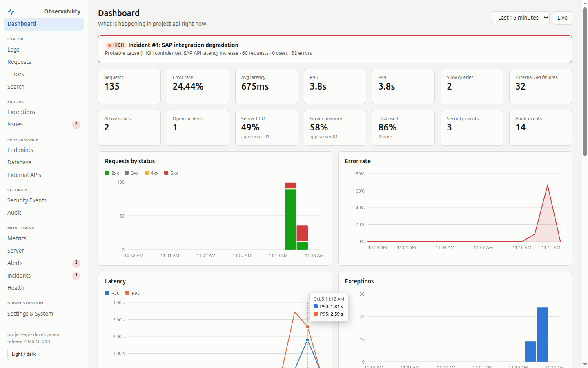Click the page vertical scrollbar thumb

pyautogui.click(x=585, y=82)
